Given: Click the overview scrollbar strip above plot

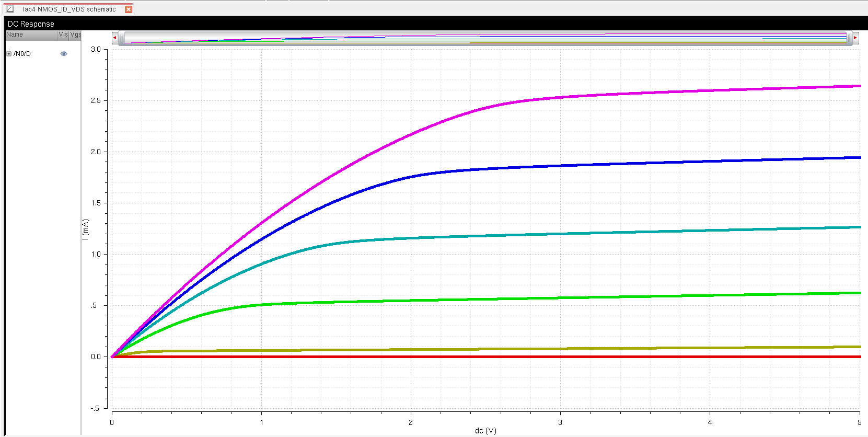Looking at the screenshot, I should click(x=485, y=38).
